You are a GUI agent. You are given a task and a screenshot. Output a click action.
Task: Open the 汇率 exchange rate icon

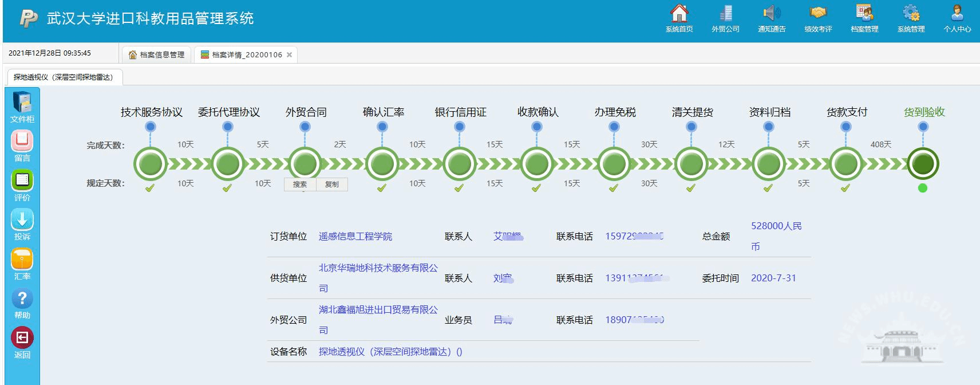[22, 260]
